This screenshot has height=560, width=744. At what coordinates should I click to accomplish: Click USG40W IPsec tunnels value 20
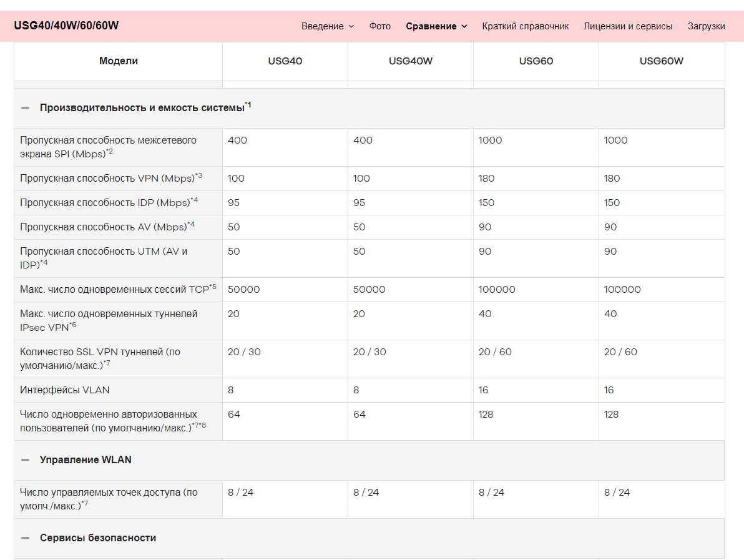coord(359,313)
